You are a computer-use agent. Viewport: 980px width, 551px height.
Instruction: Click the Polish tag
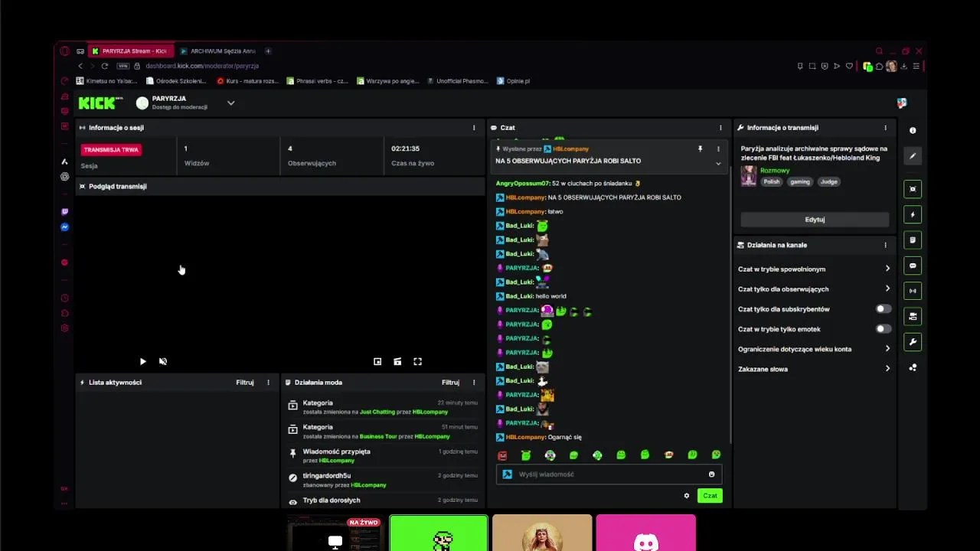772,181
